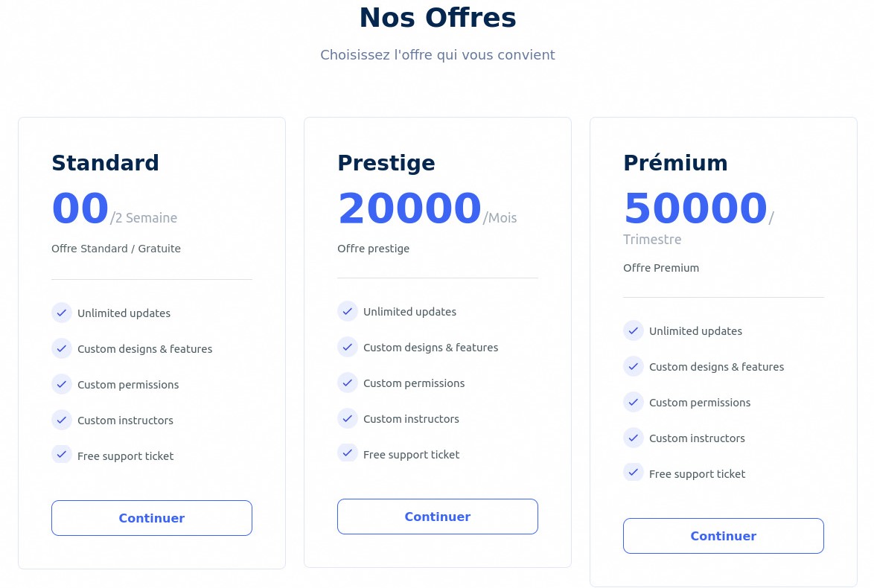This screenshot has width=874, height=588.
Task: Click Prémium's Free support ticket checkmark
Action: (x=633, y=473)
